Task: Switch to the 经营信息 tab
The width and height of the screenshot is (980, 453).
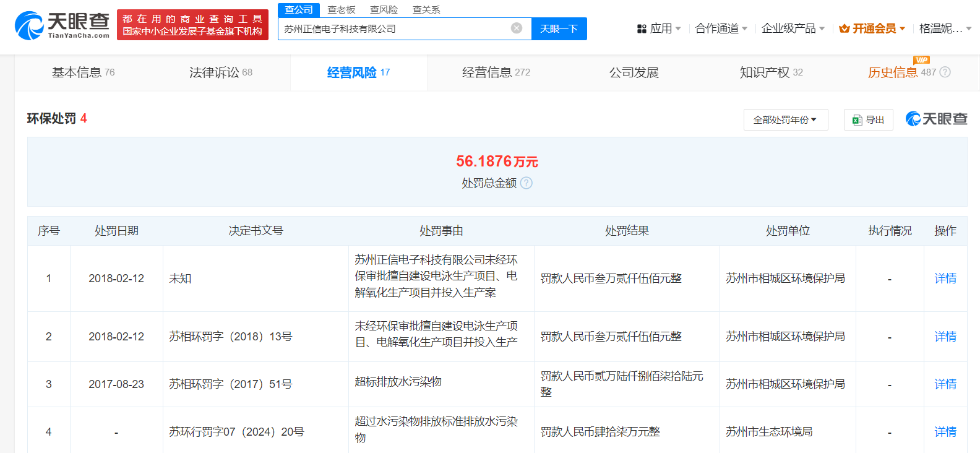Action: point(496,72)
